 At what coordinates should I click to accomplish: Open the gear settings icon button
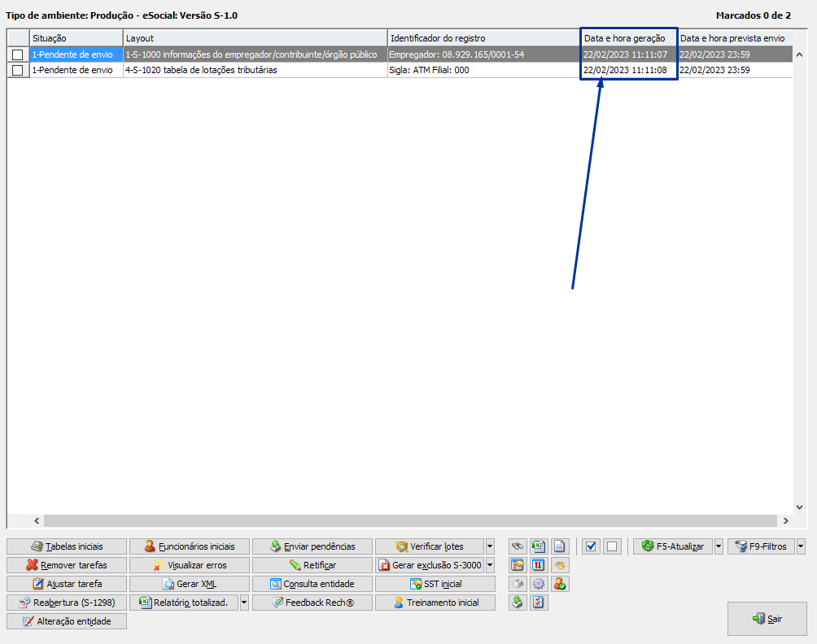pyautogui.click(x=538, y=584)
